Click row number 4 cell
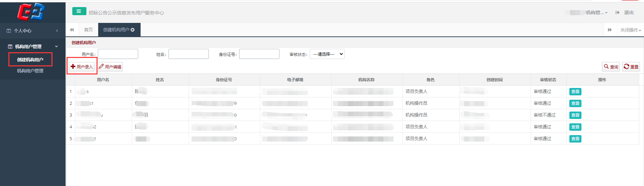The height and width of the screenshot is (186, 644). pyautogui.click(x=71, y=127)
